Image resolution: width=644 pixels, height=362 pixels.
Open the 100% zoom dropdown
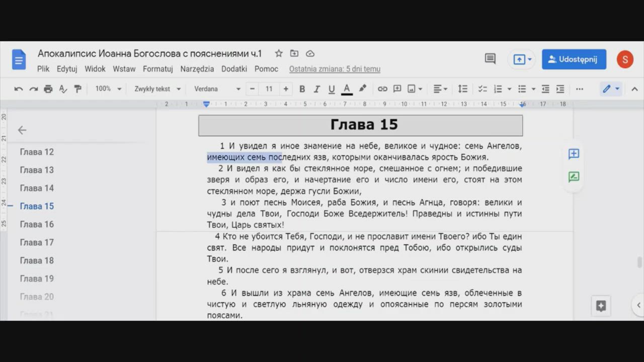108,89
